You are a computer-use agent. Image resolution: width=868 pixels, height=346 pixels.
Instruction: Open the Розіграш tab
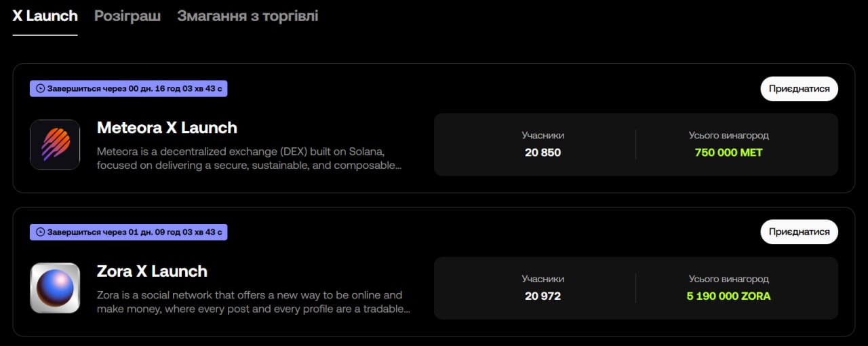(x=127, y=16)
